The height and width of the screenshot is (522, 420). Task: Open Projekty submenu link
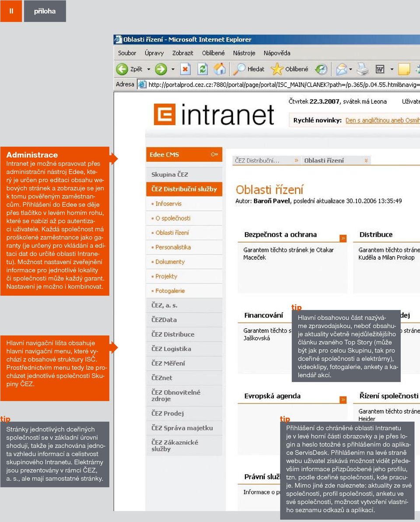click(166, 276)
